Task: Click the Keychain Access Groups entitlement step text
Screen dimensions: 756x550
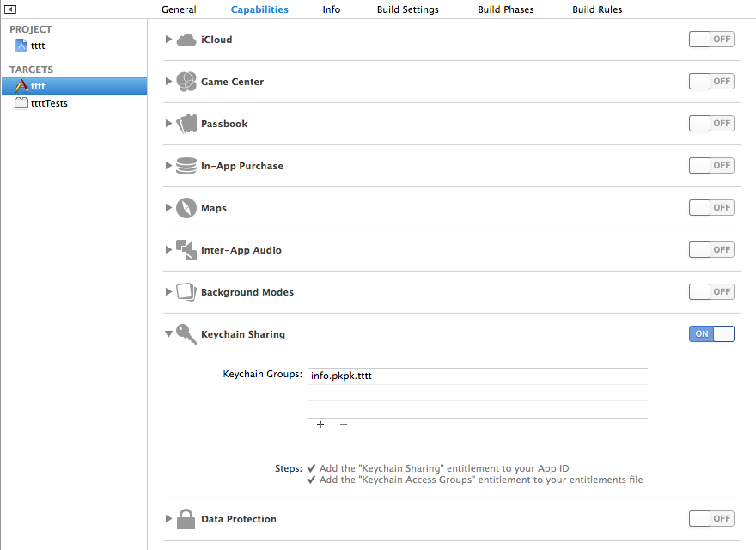Action: tap(481, 480)
